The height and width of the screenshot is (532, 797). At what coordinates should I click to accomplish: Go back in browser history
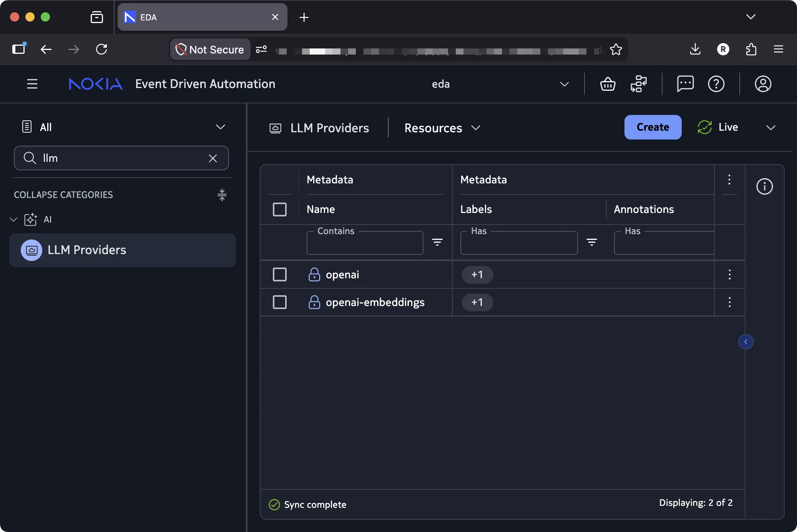pyautogui.click(x=46, y=49)
